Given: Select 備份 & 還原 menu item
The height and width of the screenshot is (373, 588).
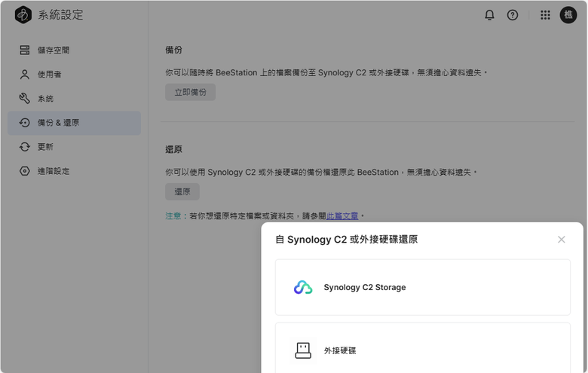Looking at the screenshot, I should click(x=74, y=123).
